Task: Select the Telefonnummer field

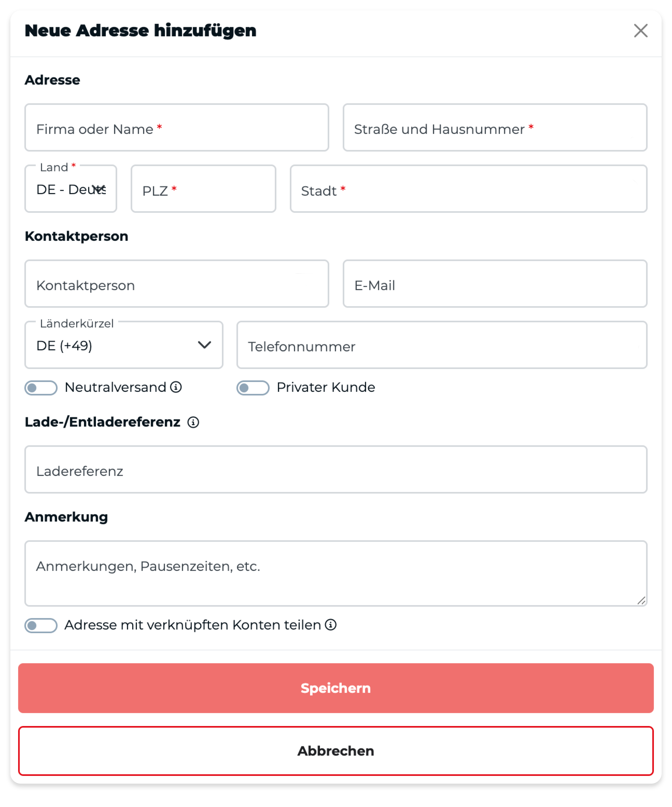Action: coord(442,345)
